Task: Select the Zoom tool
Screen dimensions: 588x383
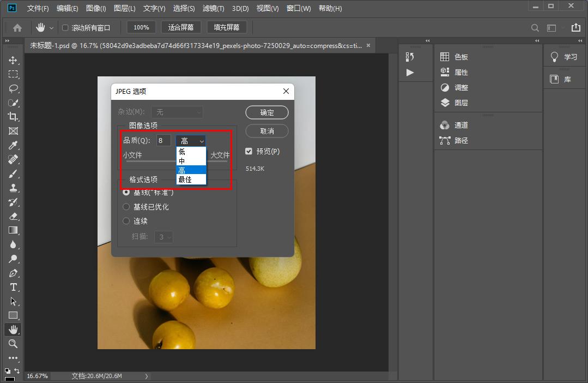Action: point(13,344)
